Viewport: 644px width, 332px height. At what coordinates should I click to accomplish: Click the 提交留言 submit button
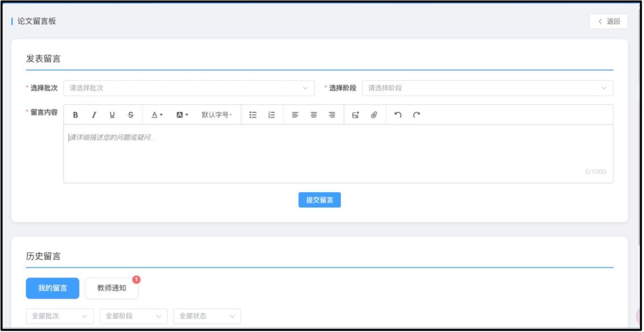coord(319,200)
